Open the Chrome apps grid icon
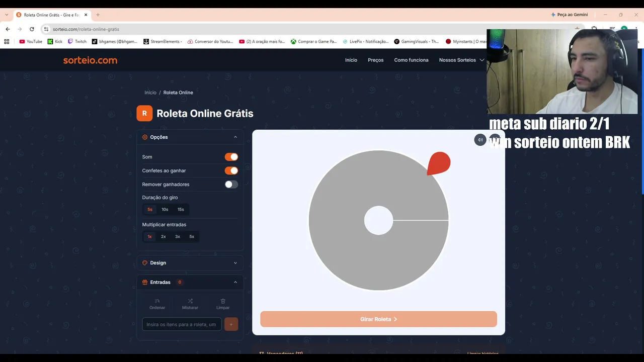Screen dimensions: 644x362 point(7,42)
